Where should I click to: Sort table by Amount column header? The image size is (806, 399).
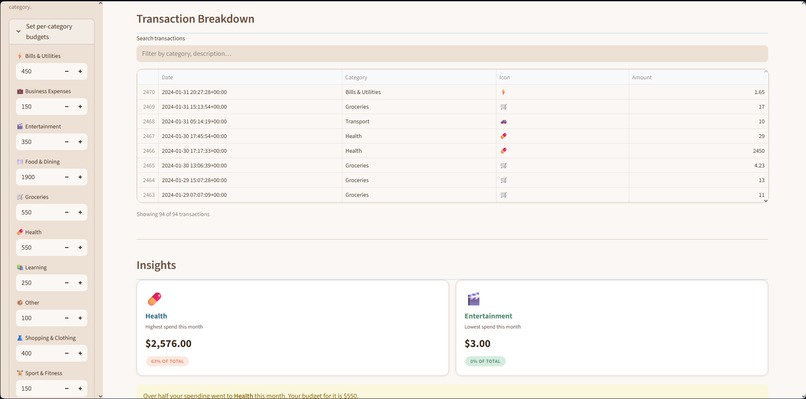point(698,78)
